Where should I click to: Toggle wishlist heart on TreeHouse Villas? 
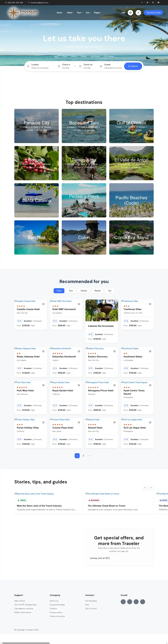click(x=150, y=304)
